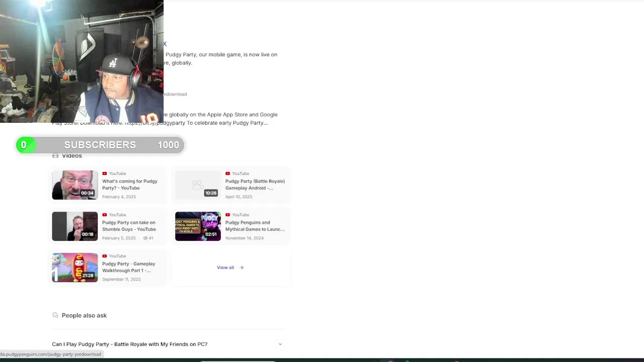The image size is (644, 362).
Task: Click the 41 views count
Action: coord(151,238)
